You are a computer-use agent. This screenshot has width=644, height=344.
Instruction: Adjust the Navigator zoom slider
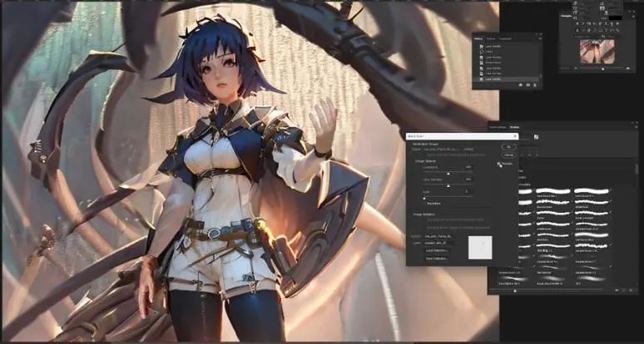pyautogui.click(x=602, y=69)
